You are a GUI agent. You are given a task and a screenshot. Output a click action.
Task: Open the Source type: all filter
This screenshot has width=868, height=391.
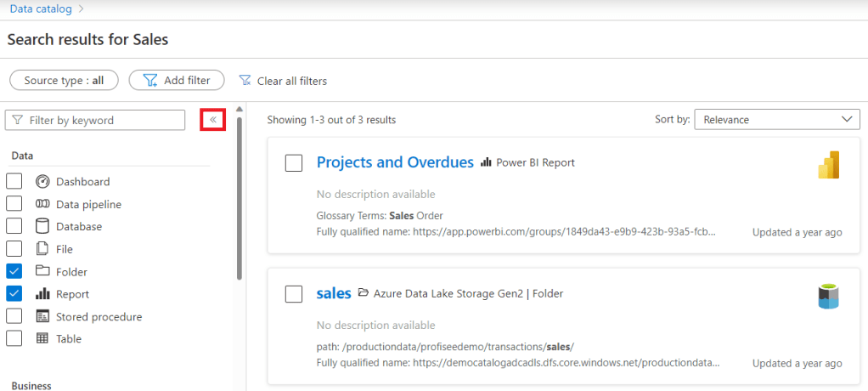[64, 81]
